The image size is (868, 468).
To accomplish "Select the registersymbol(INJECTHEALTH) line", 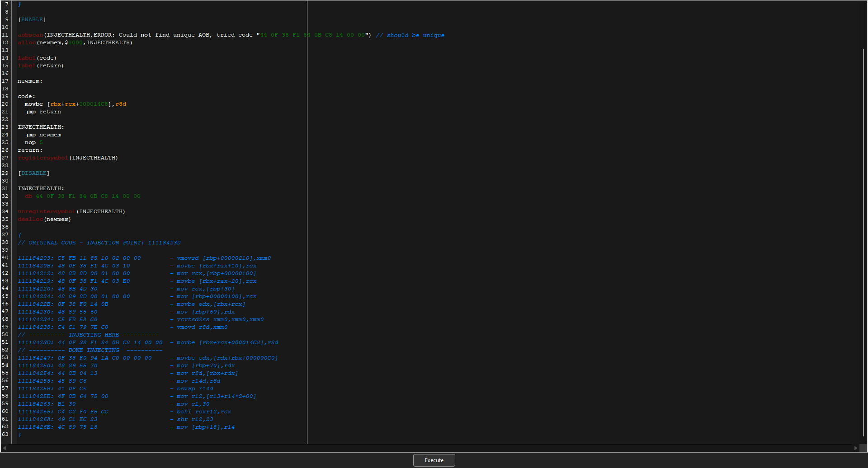I will coord(68,158).
